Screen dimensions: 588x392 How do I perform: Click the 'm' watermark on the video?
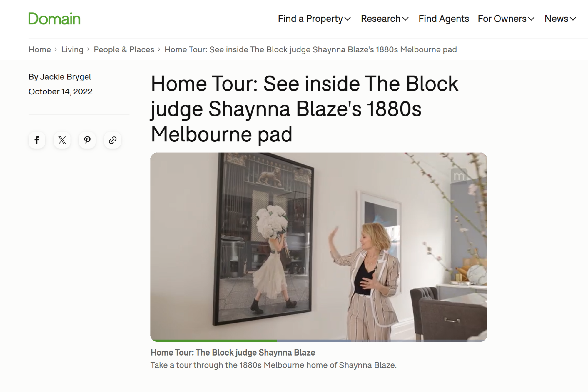click(x=459, y=176)
